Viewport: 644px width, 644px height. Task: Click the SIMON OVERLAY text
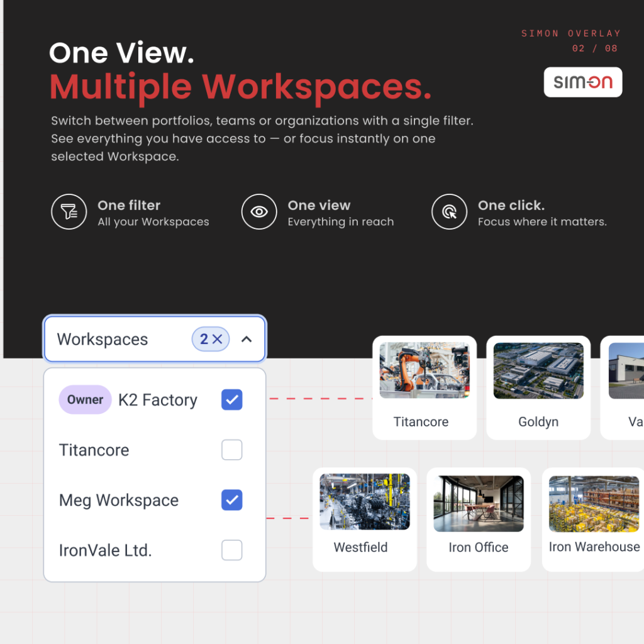tap(571, 33)
